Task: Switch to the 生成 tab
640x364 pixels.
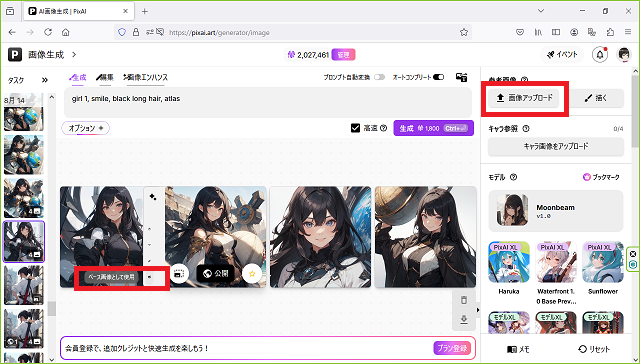Action: (x=78, y=77)
